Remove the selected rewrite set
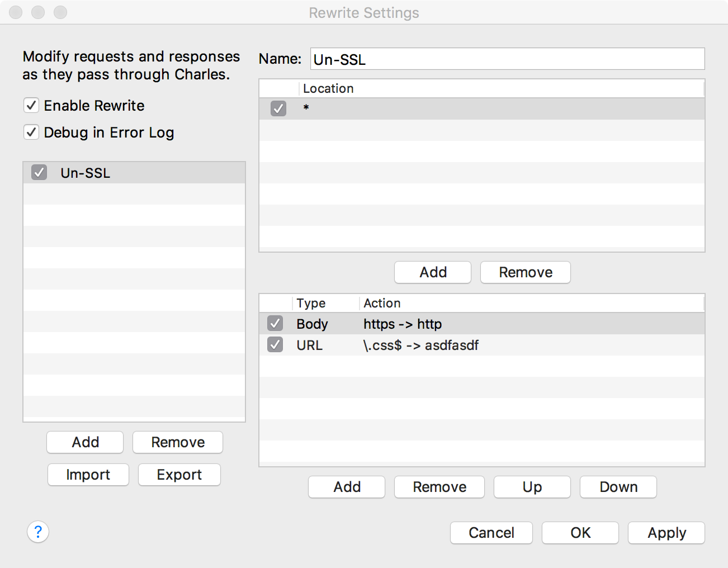 [x=177, y=442]
